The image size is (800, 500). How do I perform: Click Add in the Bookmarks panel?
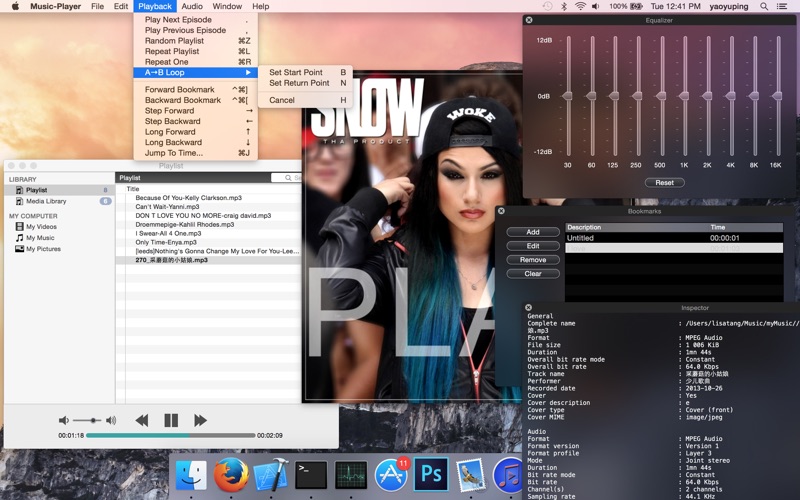click(x=533, y=232)
